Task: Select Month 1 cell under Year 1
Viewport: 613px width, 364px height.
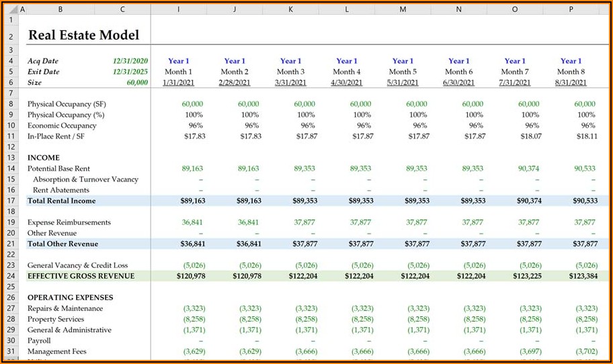Action: point(178,72)
